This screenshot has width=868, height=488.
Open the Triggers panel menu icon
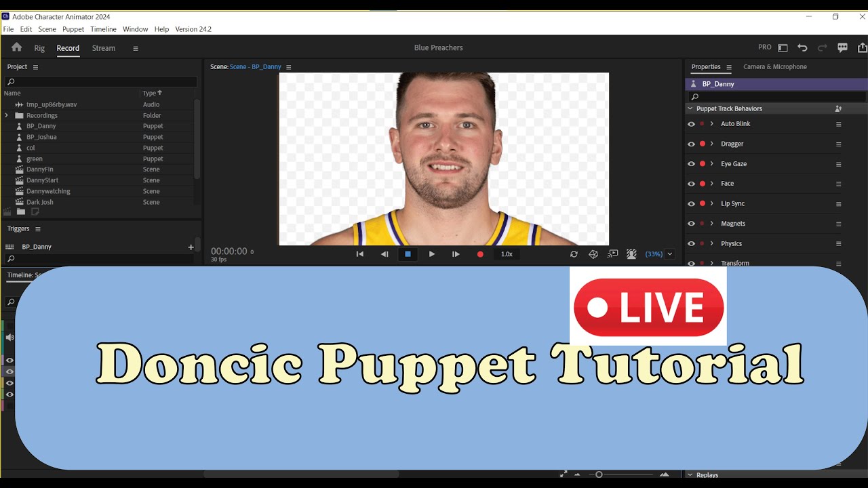[38, 229]
